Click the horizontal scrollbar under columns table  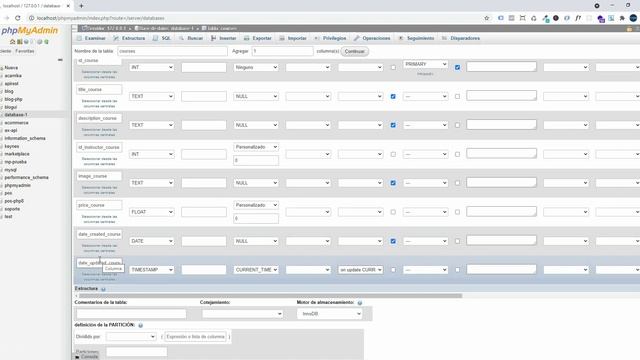pos(270,296)
